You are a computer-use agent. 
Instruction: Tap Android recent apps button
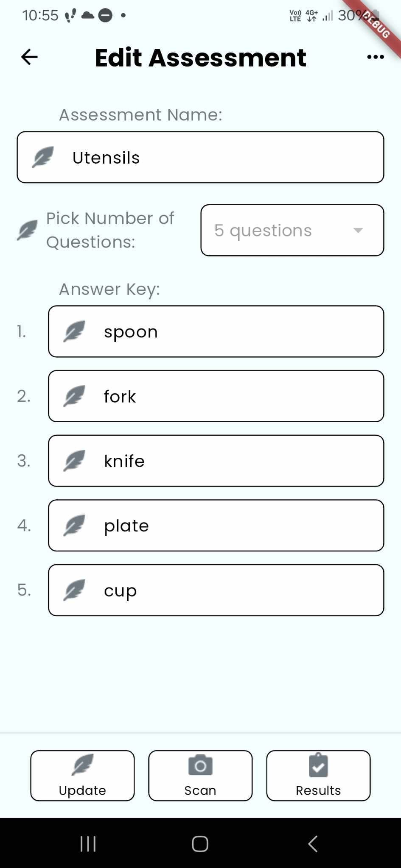click(x=88, y=843)
